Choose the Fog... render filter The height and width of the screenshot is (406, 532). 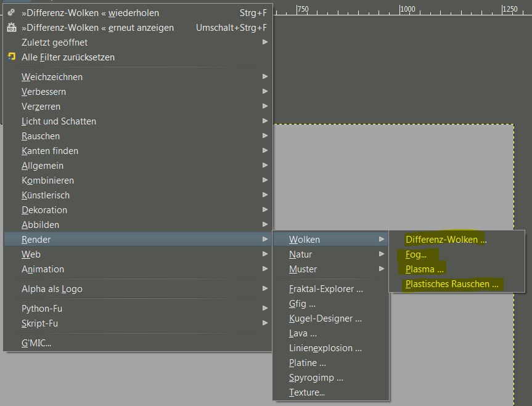(415, 254)
